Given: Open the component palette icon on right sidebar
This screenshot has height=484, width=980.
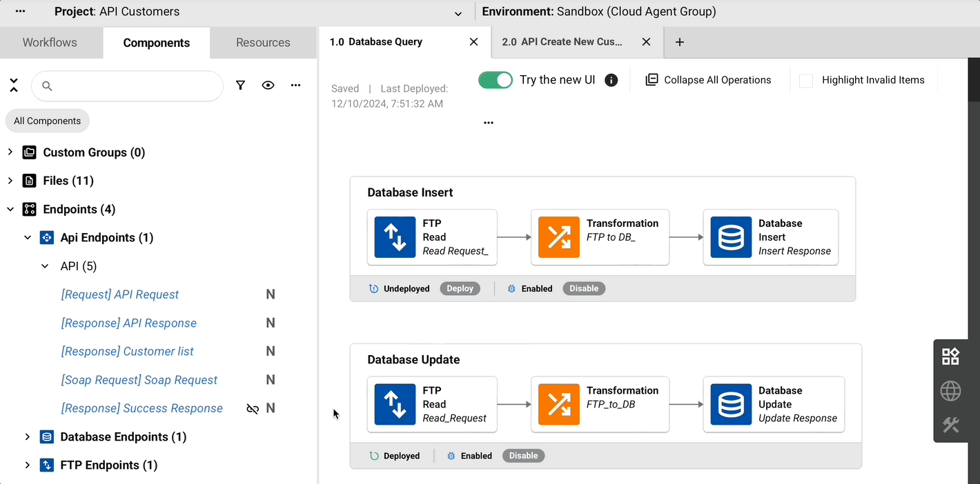Looking at the screenshot, I should (x=950, y=356).
